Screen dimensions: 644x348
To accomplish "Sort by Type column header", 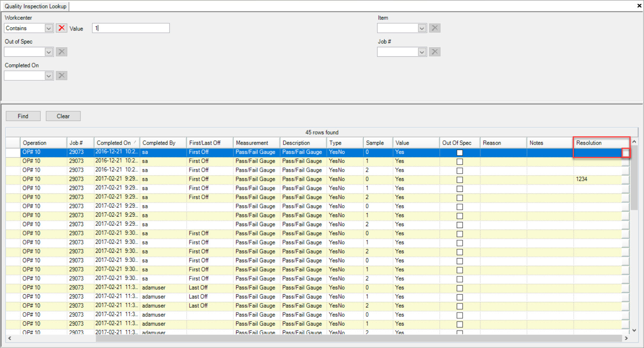I will coord(345,143).
